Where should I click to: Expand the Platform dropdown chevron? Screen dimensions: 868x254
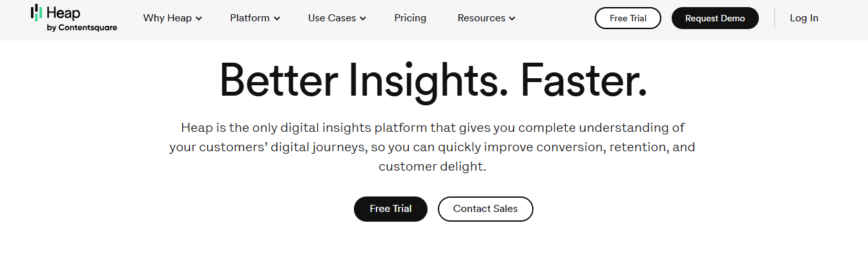point(277,19)
